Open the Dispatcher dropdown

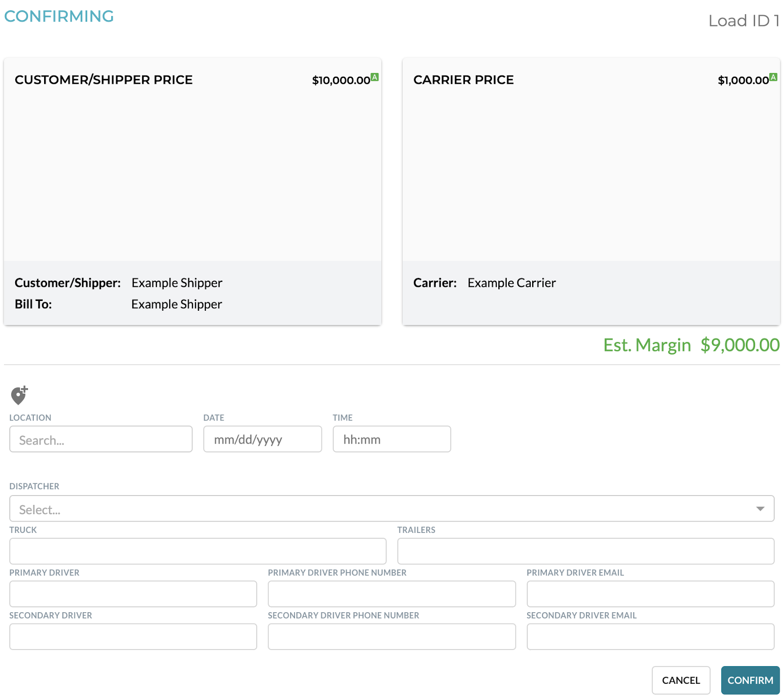pyautogui.click(x=343, y=509)
